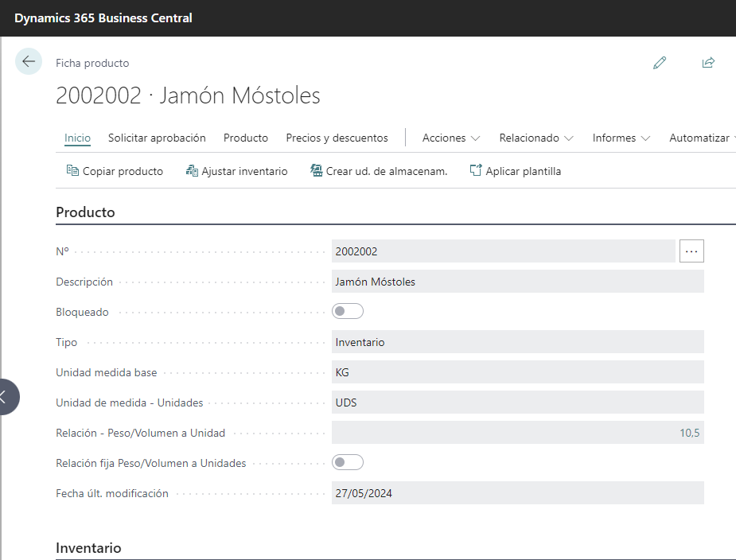Expand the Informes dropdown menu
The width and height of the screenshot is (736, 560).
coord(621,138)
